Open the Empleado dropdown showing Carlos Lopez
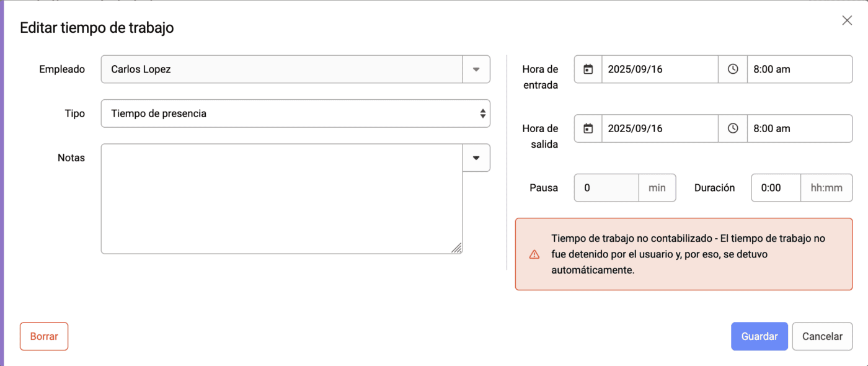The height and width of the screenshot is (366, 868). click(x=476, y=69)
